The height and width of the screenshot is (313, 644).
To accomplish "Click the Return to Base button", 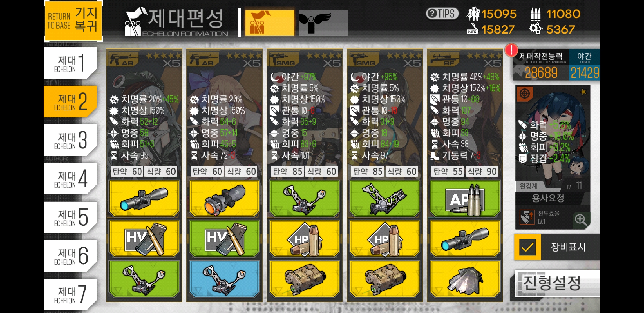I will pos(73,21).
